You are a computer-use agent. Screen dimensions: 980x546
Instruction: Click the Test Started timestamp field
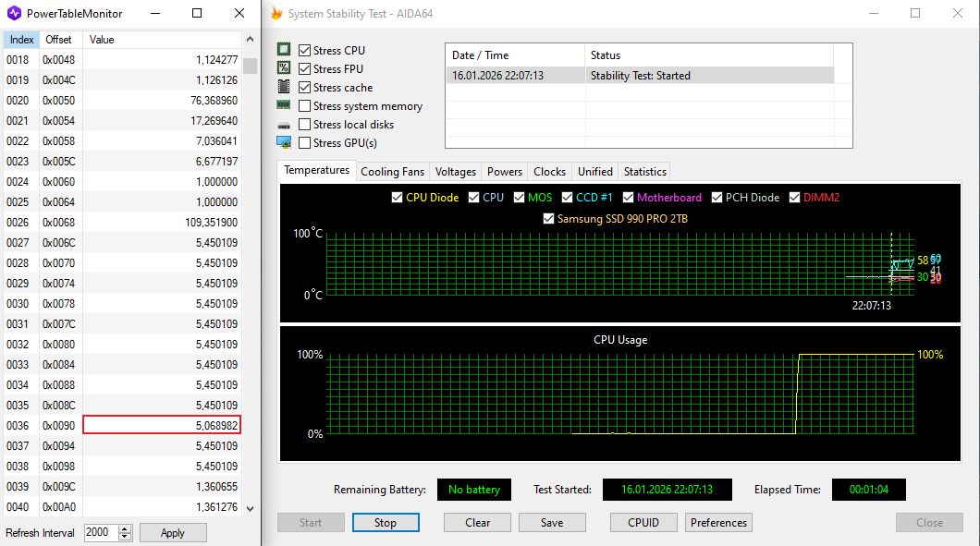667,490
